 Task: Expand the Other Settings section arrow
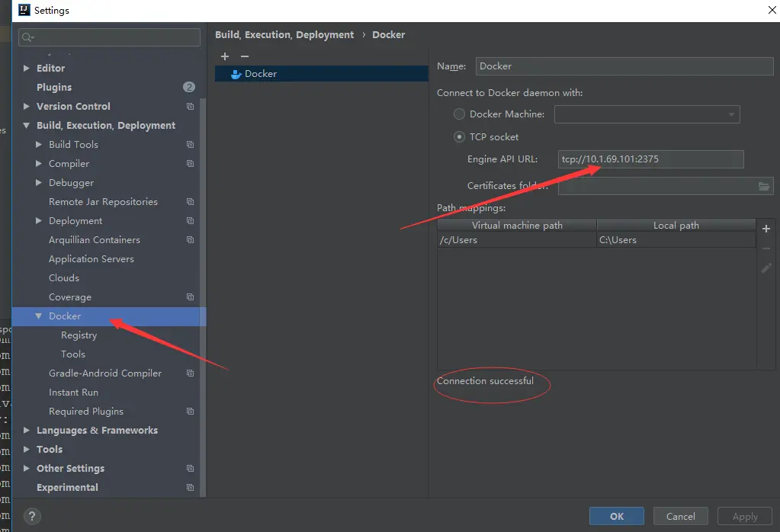coord(27,469)
